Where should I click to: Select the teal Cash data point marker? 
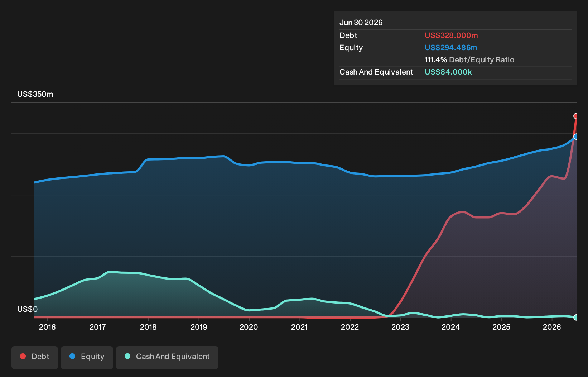coord(576,317)
